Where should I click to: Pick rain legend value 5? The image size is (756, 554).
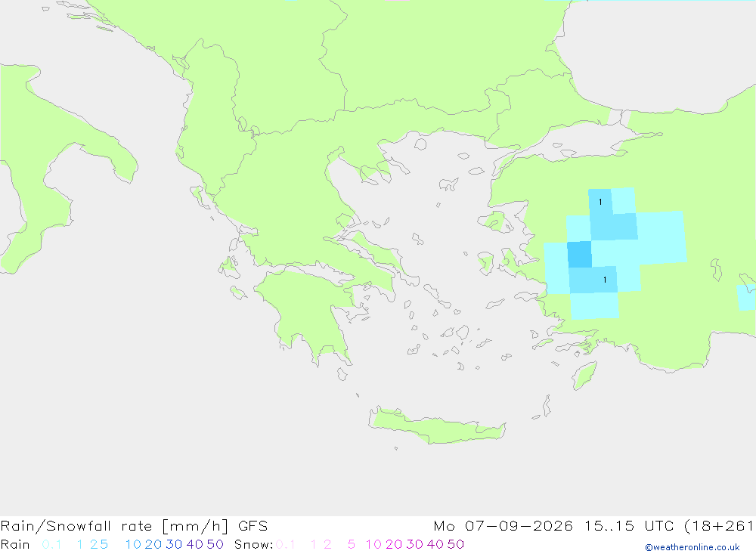tap(104, 544)
